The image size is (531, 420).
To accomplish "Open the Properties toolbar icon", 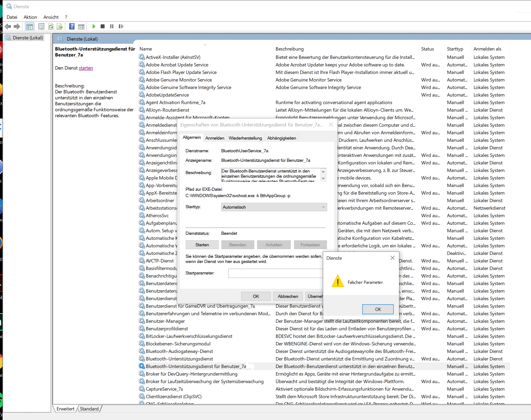I will pyautogui.click(x=41, y=26).
